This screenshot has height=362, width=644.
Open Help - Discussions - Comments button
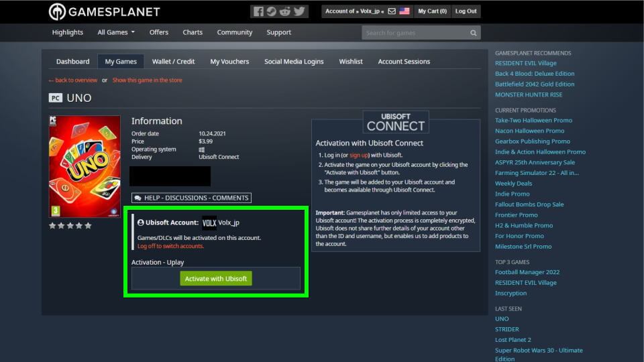click(x=191, y=198)
